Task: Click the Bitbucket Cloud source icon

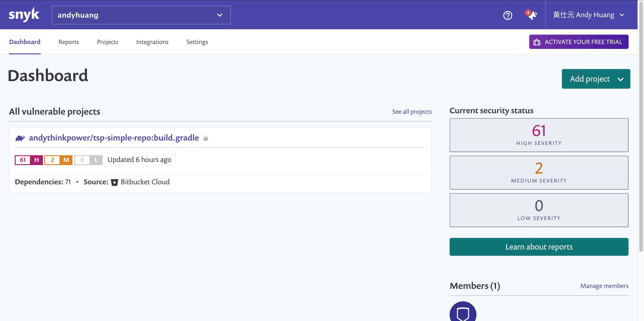Action: 115,182
